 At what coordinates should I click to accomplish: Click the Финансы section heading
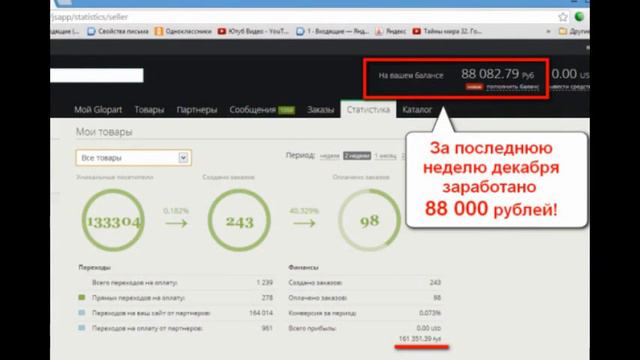pos(303,267)
